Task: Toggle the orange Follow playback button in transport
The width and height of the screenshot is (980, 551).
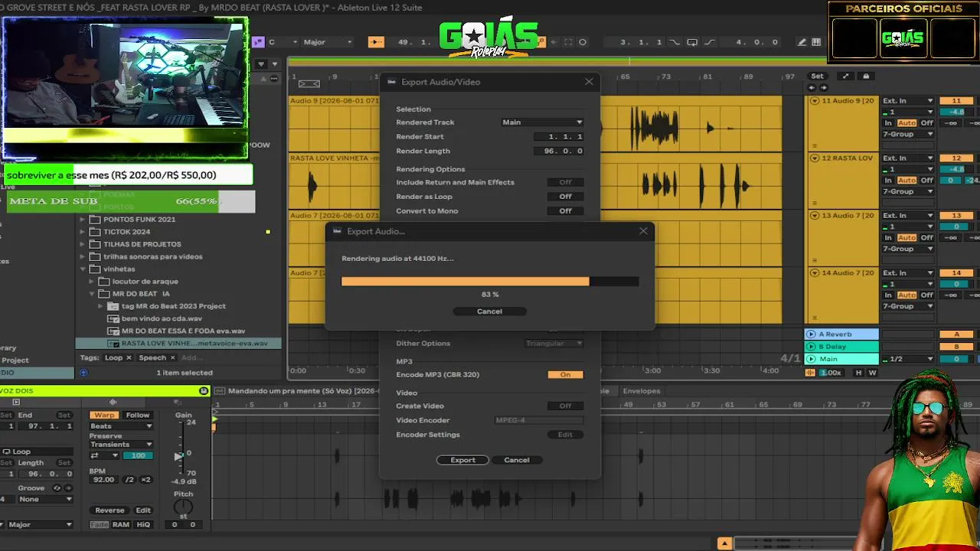Action: [375, 42]
